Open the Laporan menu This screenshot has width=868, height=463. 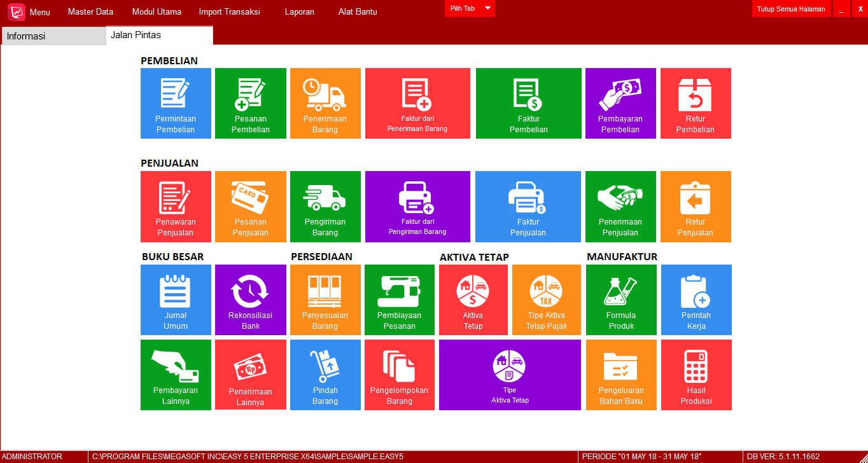[x=299, y=11]
